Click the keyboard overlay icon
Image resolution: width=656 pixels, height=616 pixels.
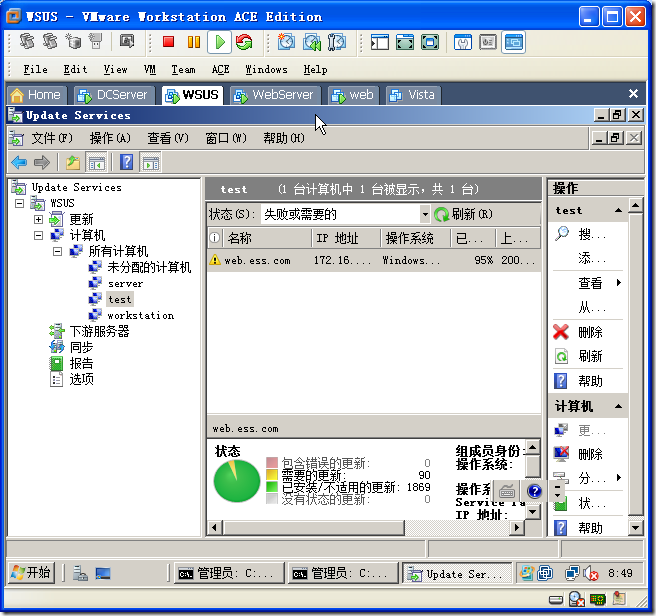point(507,490)
